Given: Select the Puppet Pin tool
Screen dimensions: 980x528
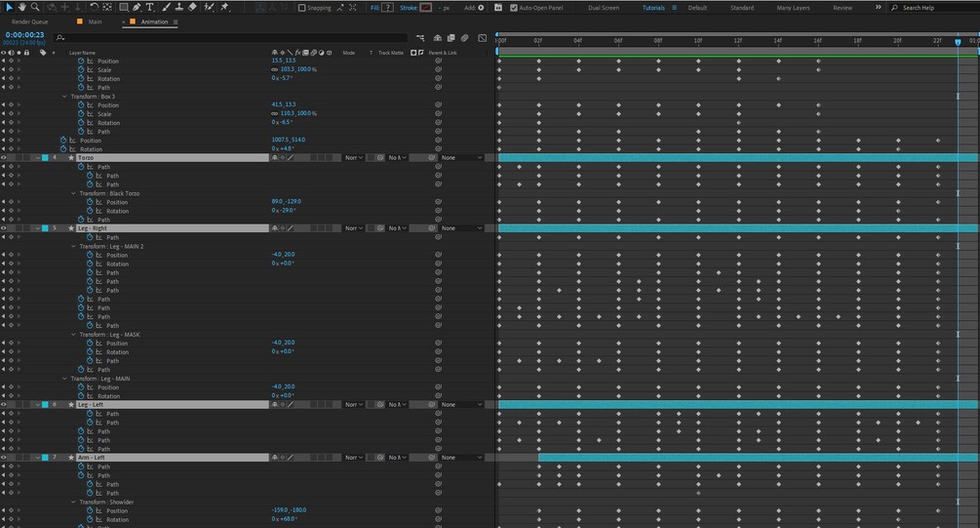Looking at the screenshot, I should pos(224,7).
